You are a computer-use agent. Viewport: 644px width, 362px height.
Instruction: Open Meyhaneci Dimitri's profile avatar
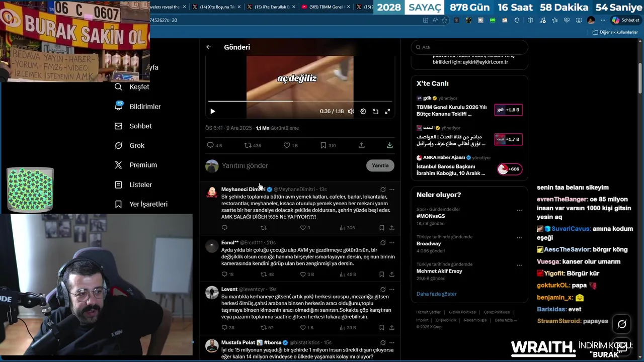pyautogui.click(x=212, y=192)
